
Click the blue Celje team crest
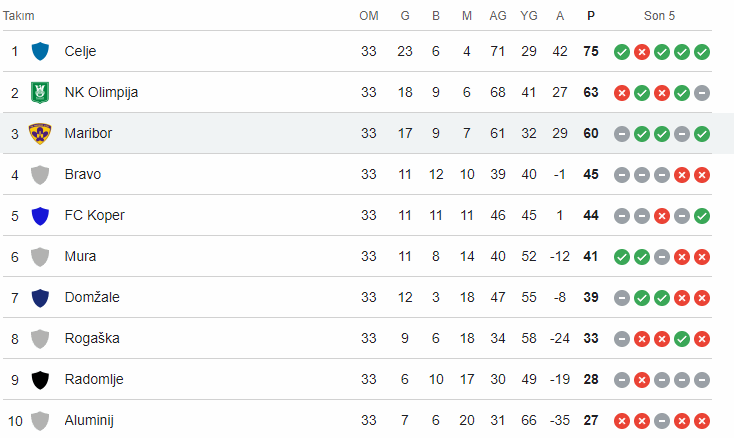(40, 51)
